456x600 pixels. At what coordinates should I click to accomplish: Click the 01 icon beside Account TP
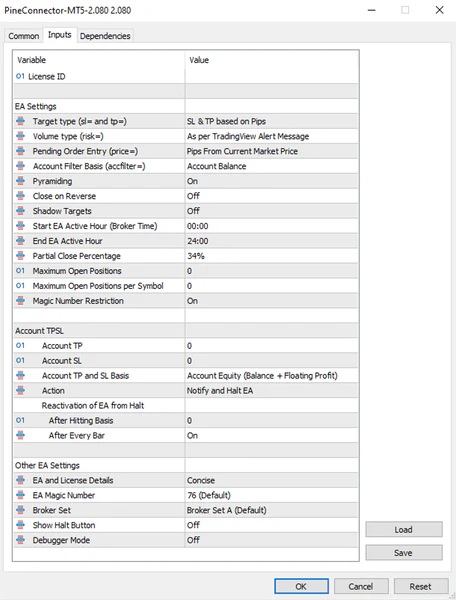20,346
